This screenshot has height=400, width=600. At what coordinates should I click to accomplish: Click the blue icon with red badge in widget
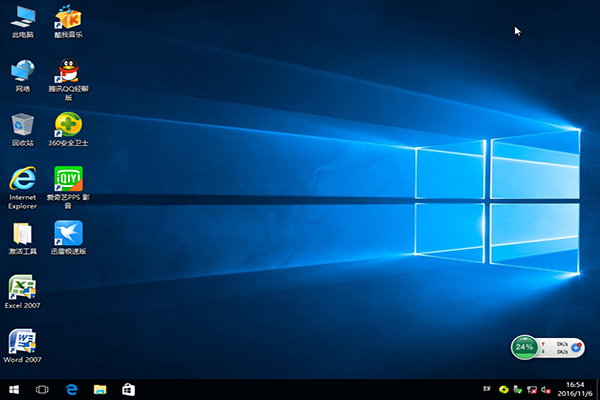(576, 348)
